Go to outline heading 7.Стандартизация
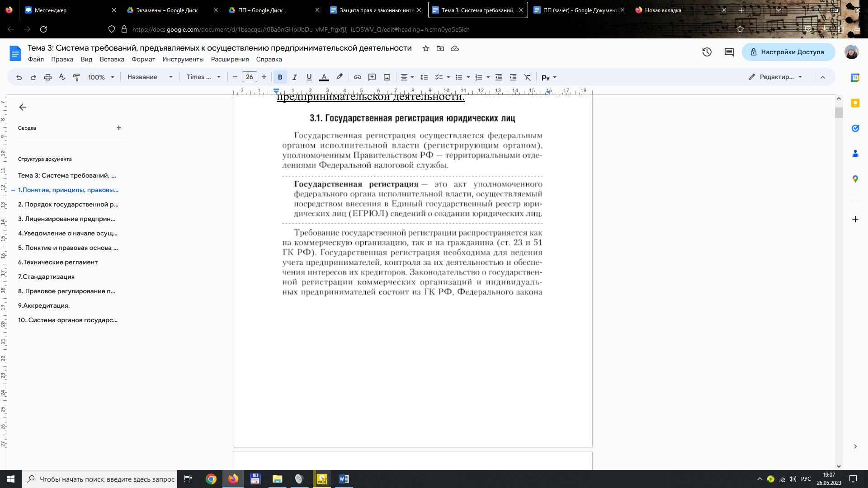Image resolution: width=868 pixels, height=488 pixels. click(46, 277)
